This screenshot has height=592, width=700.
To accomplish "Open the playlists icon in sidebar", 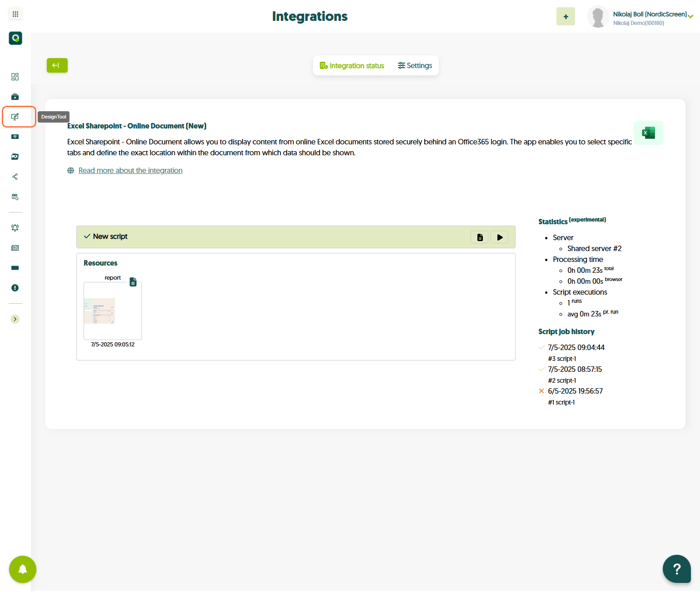I will pos(15,97).
